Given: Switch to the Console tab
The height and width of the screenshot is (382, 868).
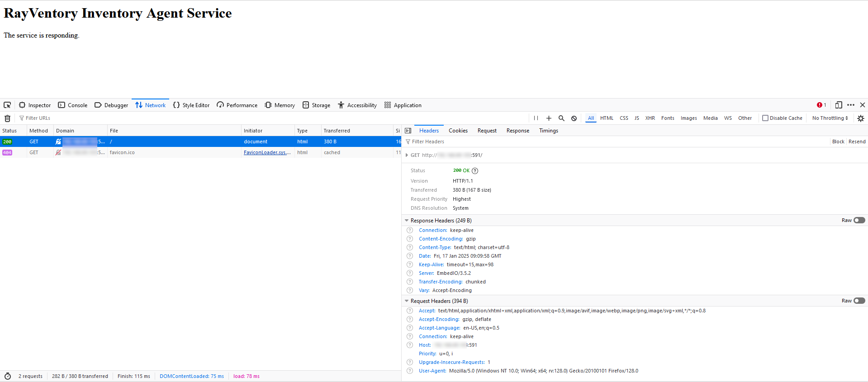Looking at the screenshot, I should click(x=73, y=105).
